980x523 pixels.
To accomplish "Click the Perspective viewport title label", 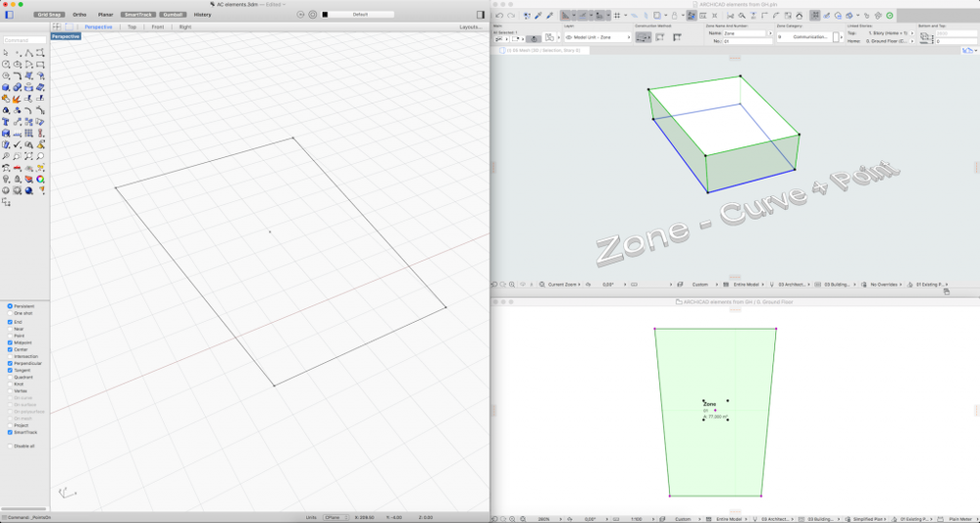I will [x=66, y=37].
